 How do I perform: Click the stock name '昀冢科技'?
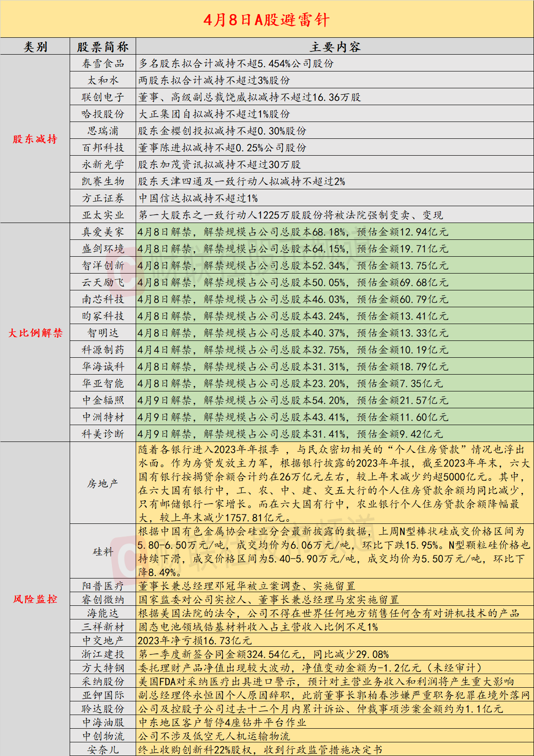(103, 316)
